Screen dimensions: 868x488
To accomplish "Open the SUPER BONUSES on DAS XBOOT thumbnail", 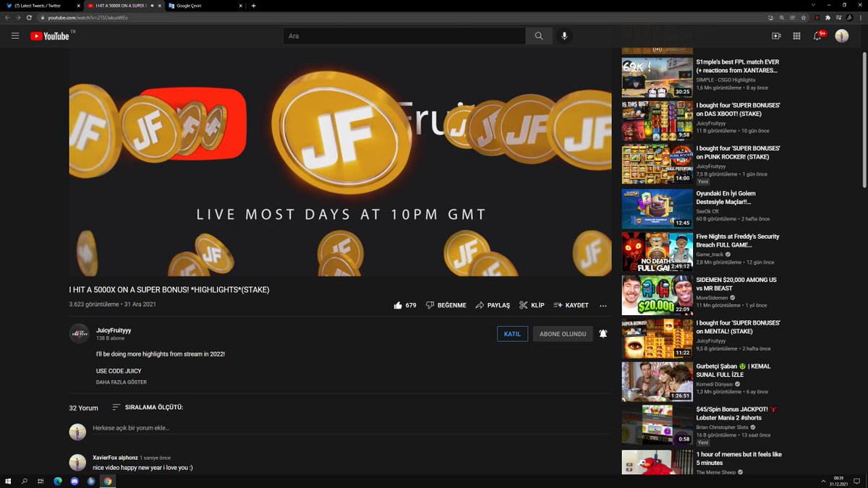I will [658, 121].
